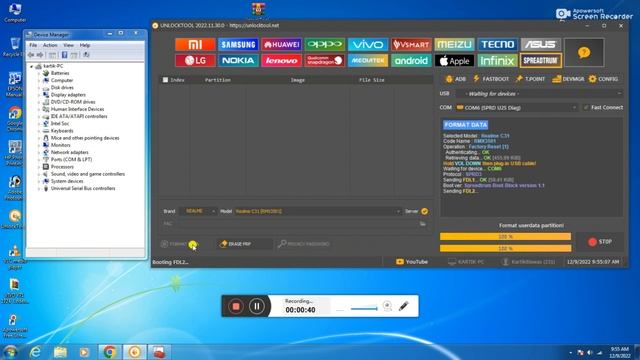
Task: Open the USB waiting for devices dropdown
Action: [540, 93]
